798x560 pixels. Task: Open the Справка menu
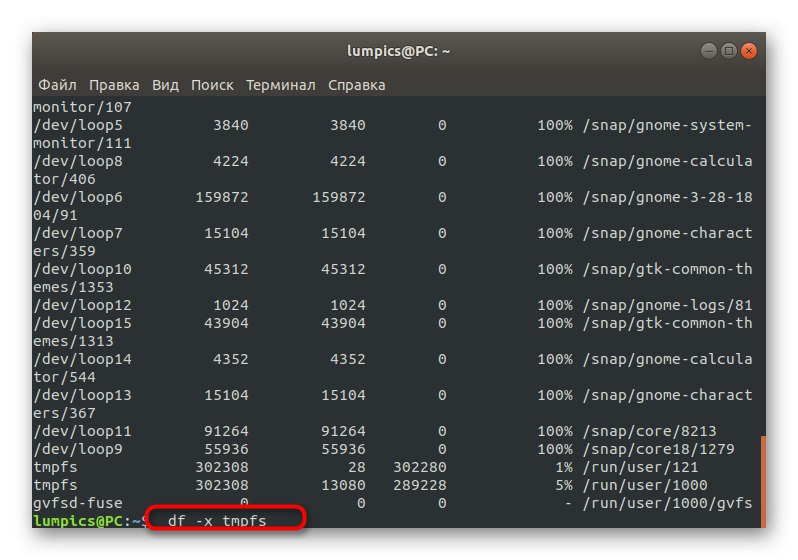356,85
